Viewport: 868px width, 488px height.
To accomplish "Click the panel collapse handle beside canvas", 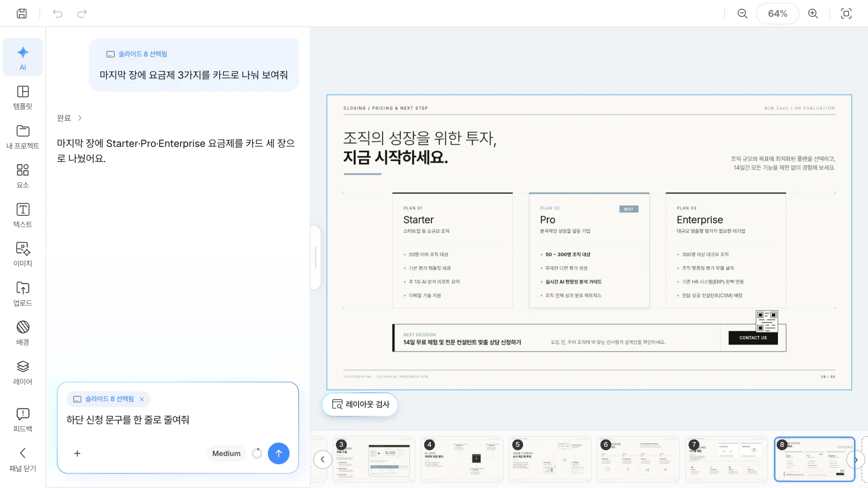I will point(316,258).
